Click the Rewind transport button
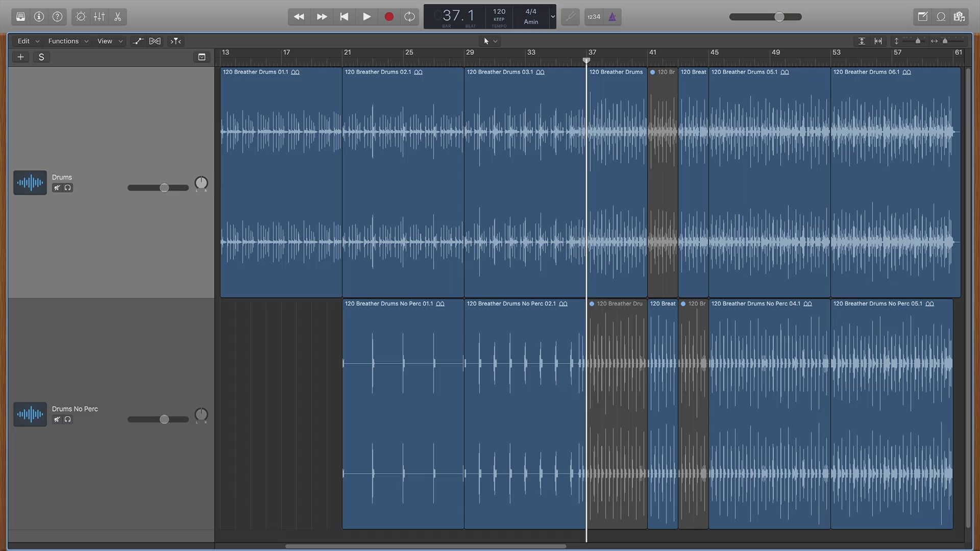980x551 pixels. coord(299,17)
